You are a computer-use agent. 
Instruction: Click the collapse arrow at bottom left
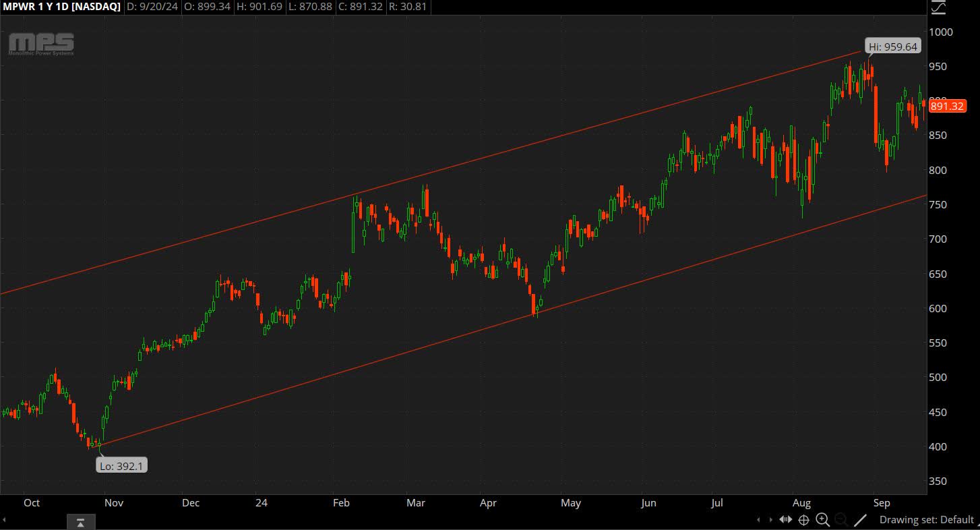81,521
